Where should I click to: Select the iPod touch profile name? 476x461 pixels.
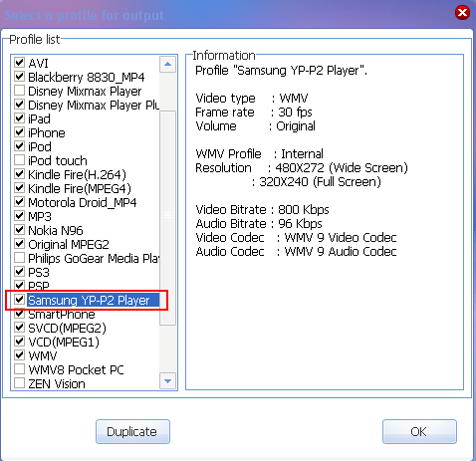pyautogui.click(x=58, y=160)
